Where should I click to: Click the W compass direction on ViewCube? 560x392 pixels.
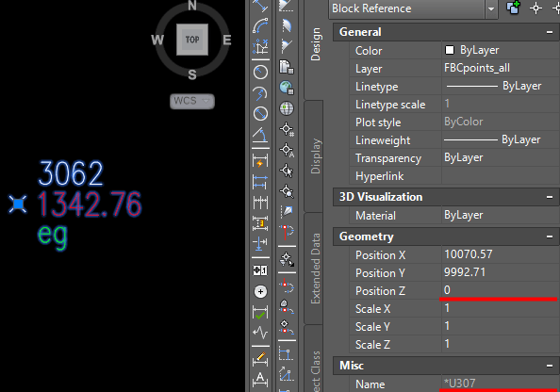157,40
